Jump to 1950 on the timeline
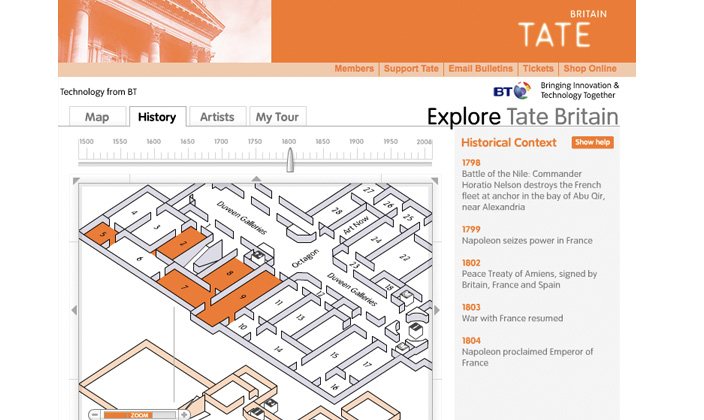This screenshot has width=704, height=420. point(390,141)
